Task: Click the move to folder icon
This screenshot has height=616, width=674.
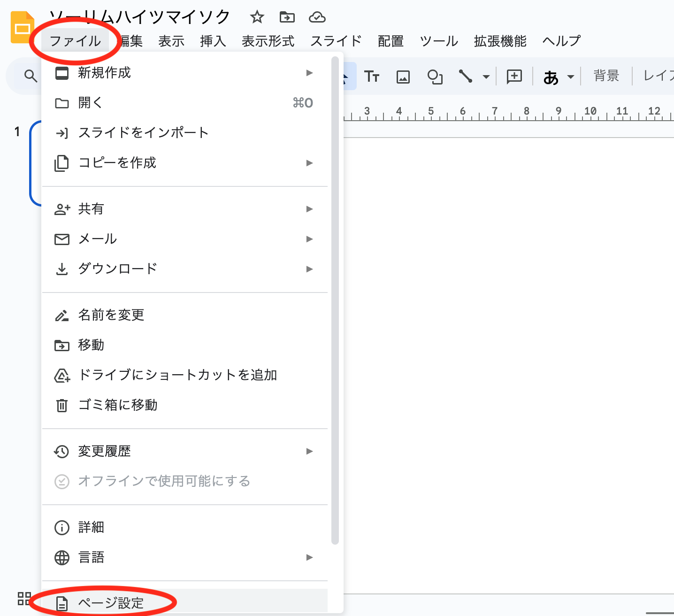Action: 287,17
